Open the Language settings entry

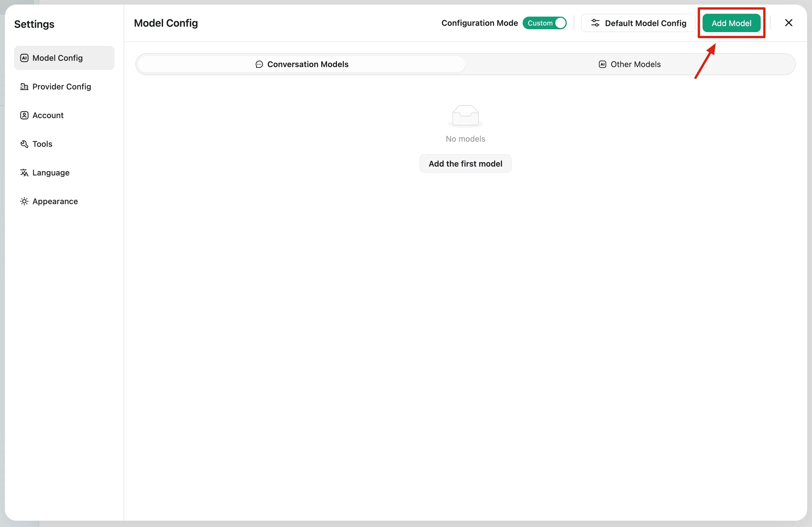point(51,173)
